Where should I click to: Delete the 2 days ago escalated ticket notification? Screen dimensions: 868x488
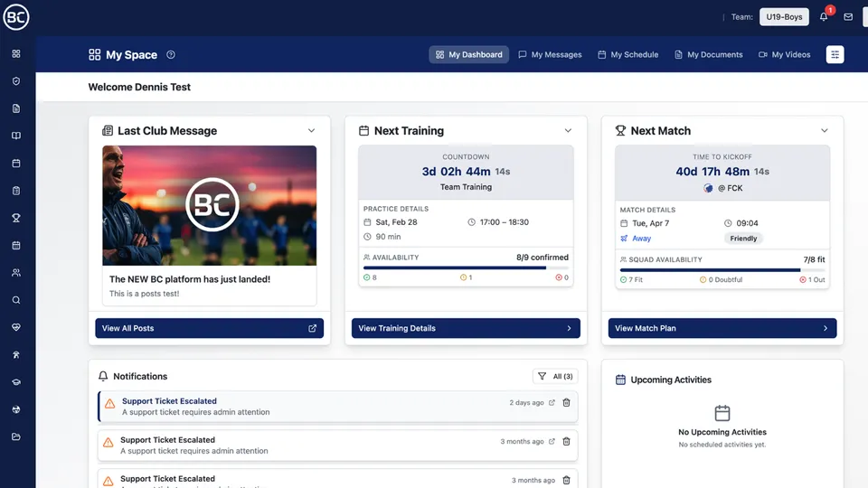click(566, 403)
